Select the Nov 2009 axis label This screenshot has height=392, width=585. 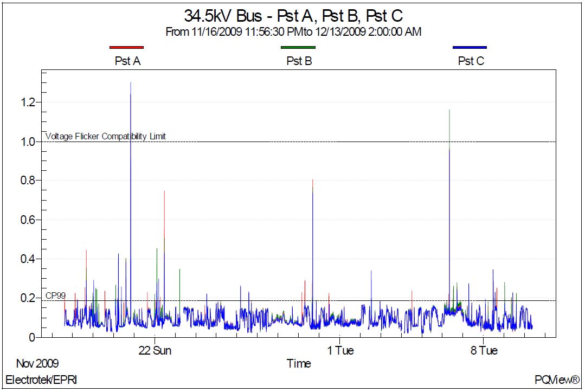coord(37,363)
